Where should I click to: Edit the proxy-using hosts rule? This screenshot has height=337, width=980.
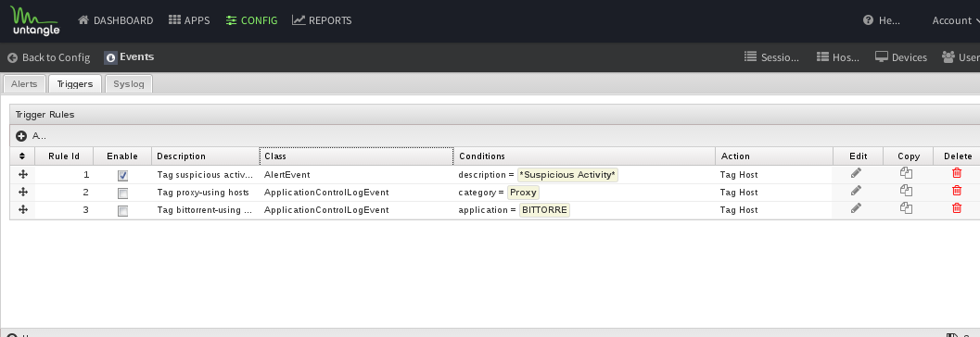click(857, 191)
